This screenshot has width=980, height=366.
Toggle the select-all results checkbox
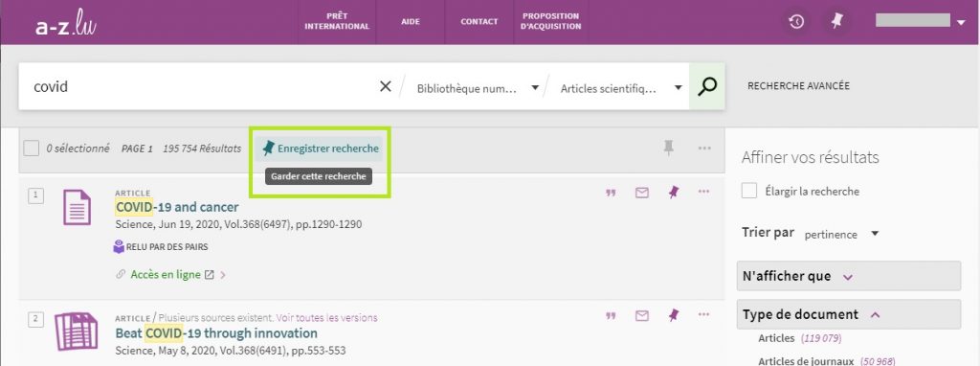coord(32,149)
